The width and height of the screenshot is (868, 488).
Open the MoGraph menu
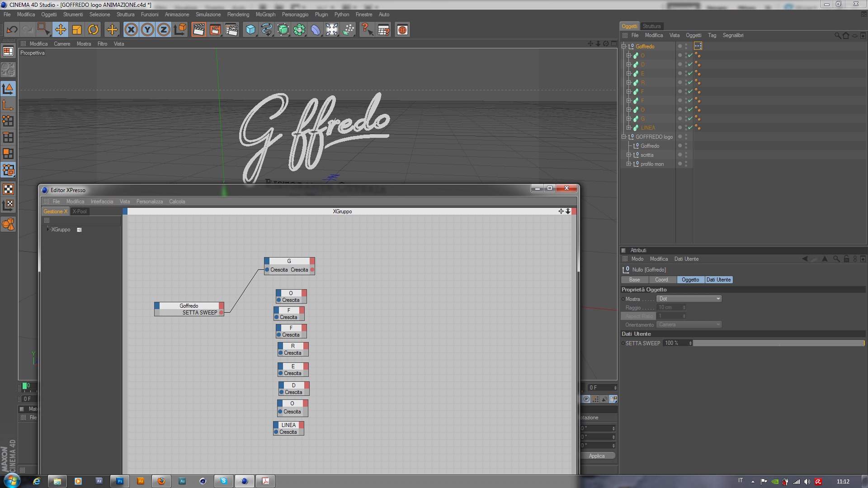(x=265, y=14)
